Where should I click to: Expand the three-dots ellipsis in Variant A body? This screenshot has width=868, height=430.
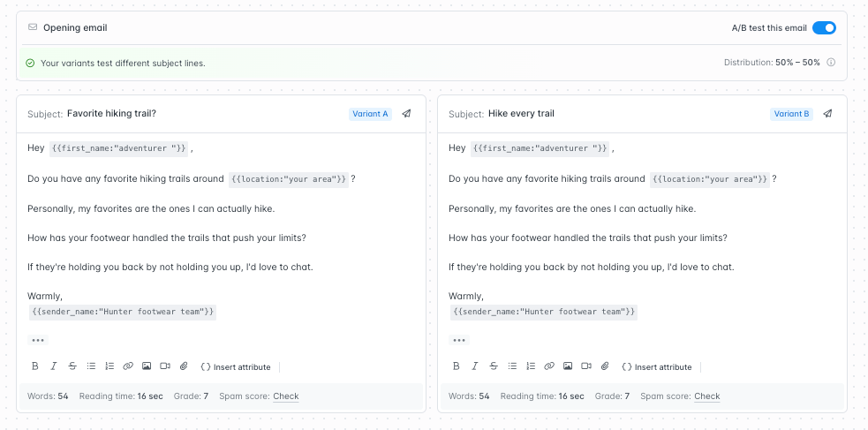click(37, 340)
